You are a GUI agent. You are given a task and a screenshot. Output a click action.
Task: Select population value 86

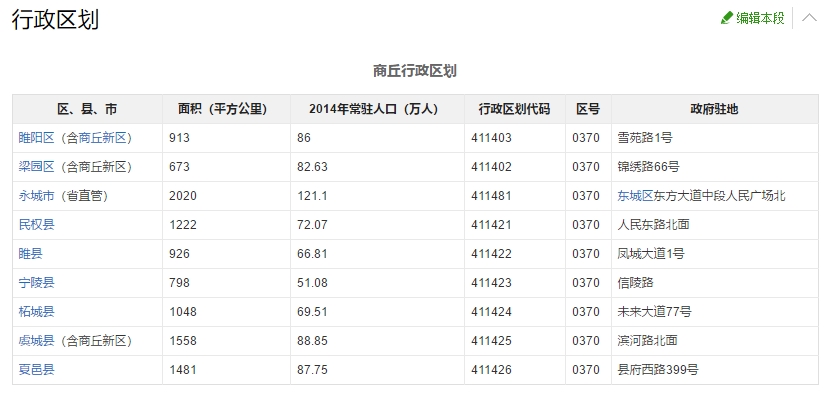point(304,138)
